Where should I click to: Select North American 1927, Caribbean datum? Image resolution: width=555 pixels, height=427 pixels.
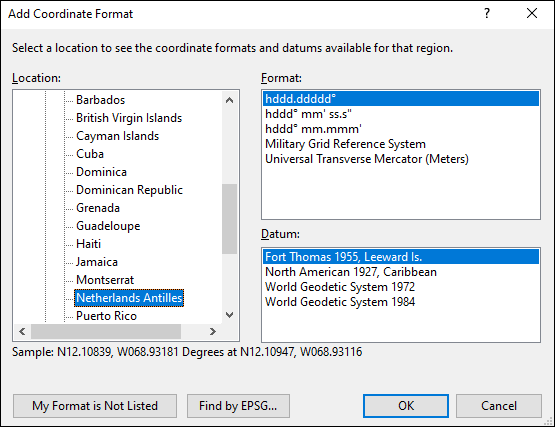point(401,272)
